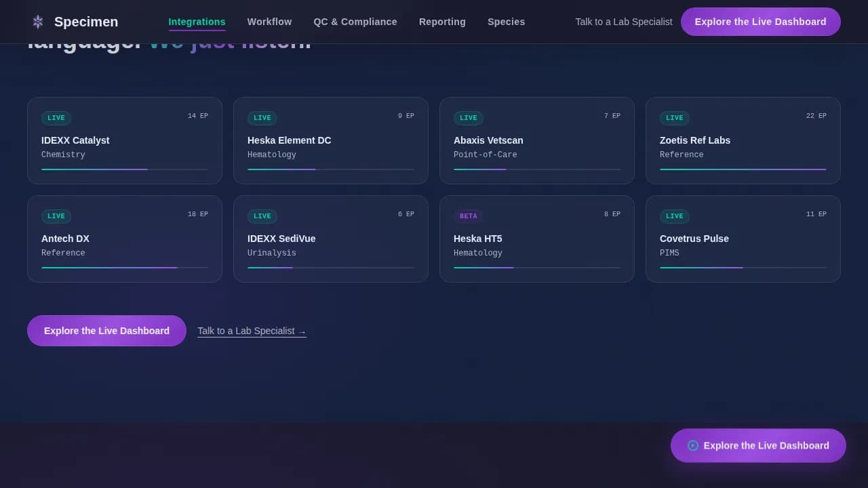Click the Specimen brand name
The height and width of the screenshot is (488, 868).
point(86,22)
